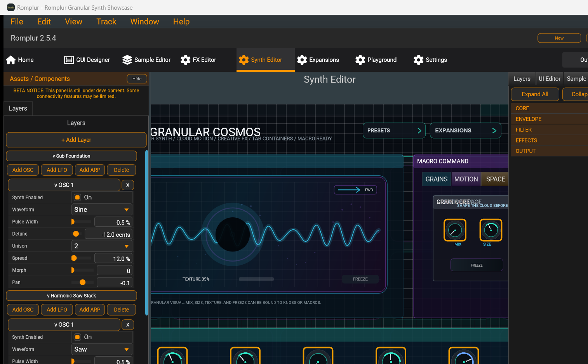This screenshot has width=588, height=364.
Task: Click Add LFO under Sub Foundation
Action: (57, 170)
